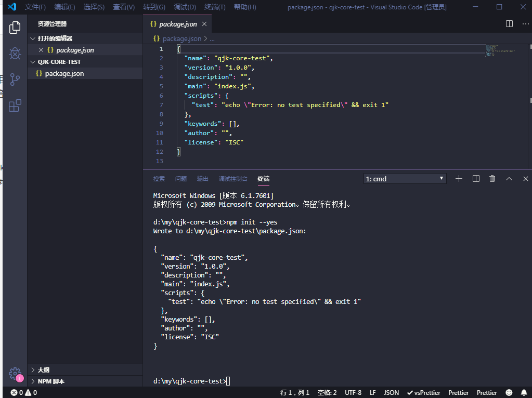Kill terminal with trash icon
Viewport: 532px width, 398px height.
pos(492,179)
